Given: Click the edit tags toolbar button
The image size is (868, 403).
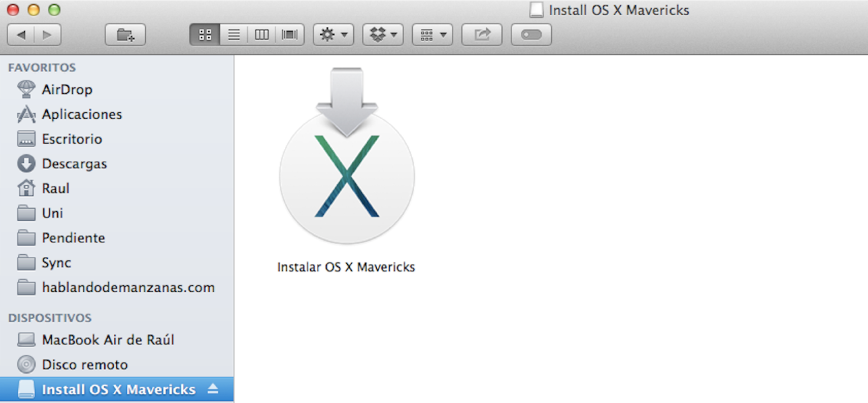Looking at the screenshot, I should [531, 35].
